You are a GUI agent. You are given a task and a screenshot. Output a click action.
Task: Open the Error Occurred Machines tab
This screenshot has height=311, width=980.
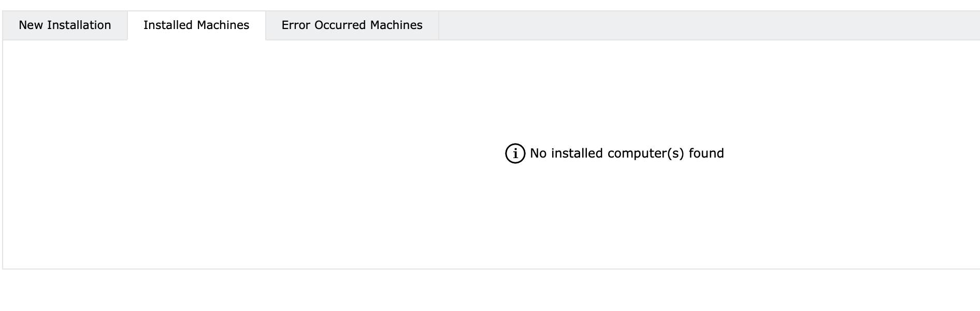(x=352, y=25)
